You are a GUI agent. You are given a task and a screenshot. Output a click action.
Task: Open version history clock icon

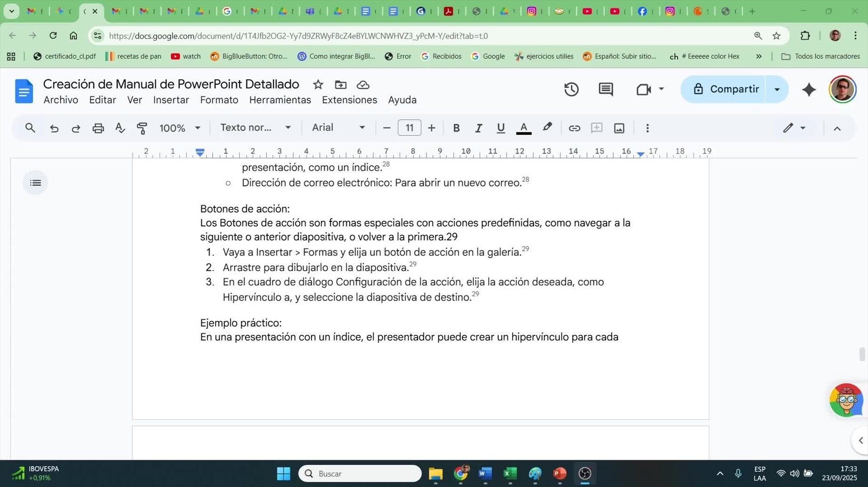pos(571,89)
